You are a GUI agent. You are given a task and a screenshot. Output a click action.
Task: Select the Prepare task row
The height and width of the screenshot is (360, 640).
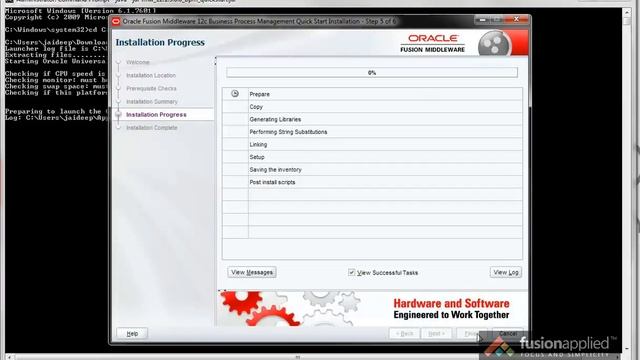[372, 94]
